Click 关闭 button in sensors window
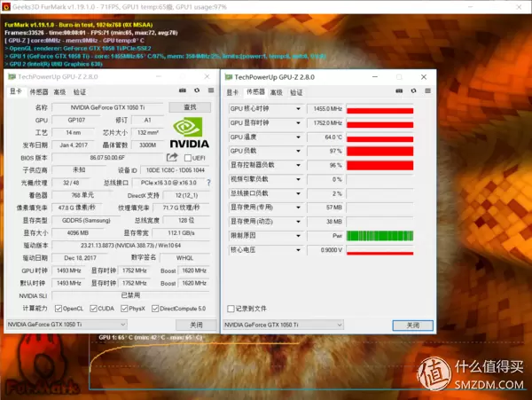This screenshot has width=532, height=400. [x=412, y=325]
